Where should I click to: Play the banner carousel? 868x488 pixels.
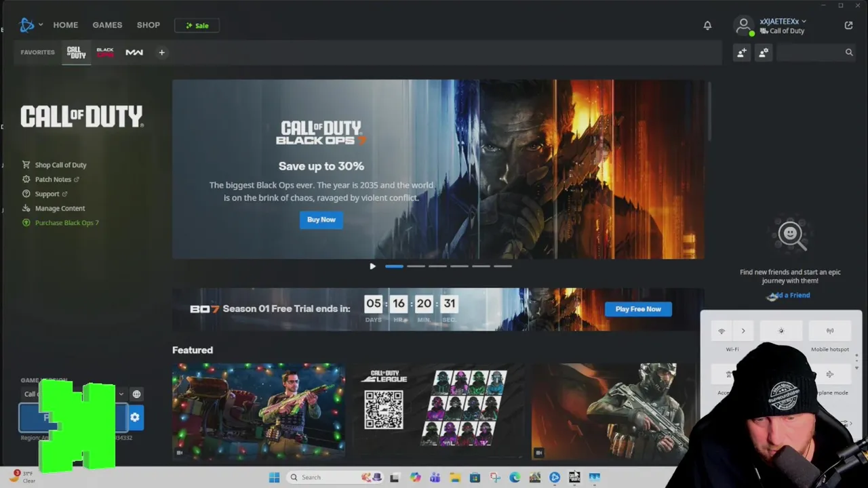point(372,266)
